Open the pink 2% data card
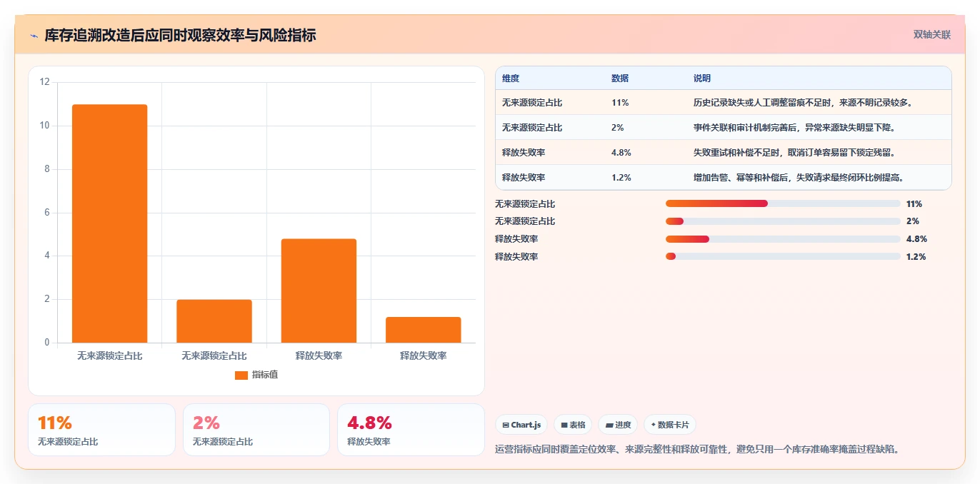980x484 pixels. pos(256,430)
